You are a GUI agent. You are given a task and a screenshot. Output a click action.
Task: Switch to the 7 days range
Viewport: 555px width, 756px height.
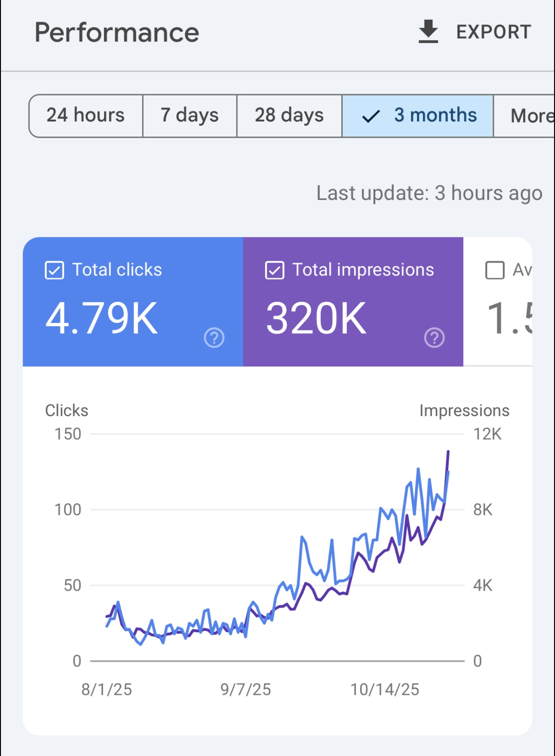(189, 116)
